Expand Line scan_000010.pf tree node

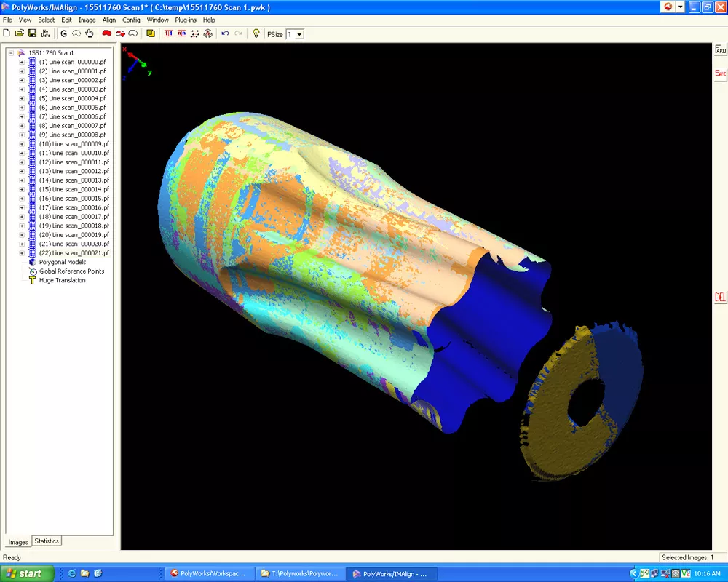click(22, 153)
